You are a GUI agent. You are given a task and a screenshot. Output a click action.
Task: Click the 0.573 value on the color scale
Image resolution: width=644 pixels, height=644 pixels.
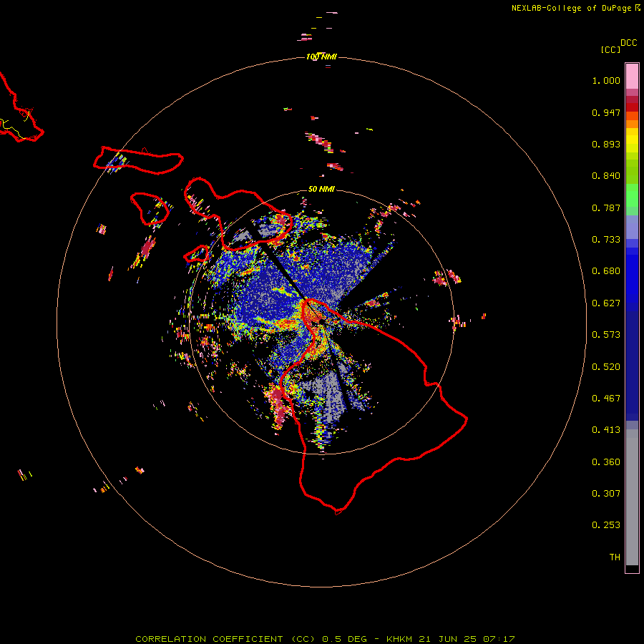[x=606, y=335]
